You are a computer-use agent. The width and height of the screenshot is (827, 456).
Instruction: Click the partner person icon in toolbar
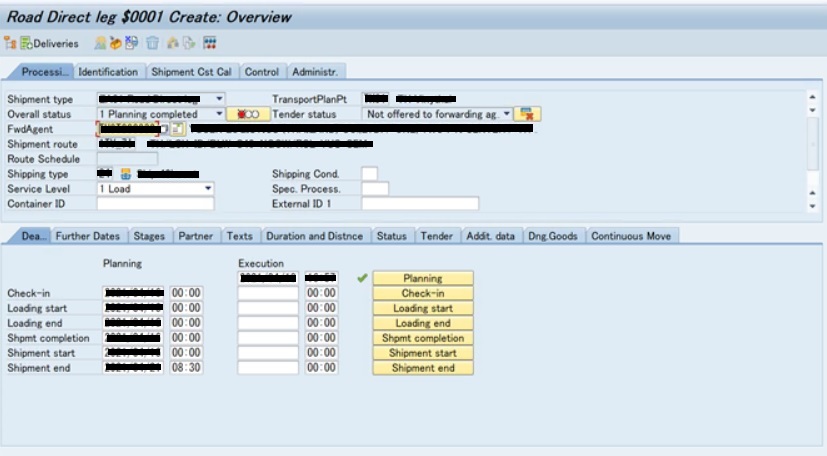coord(100,43)
